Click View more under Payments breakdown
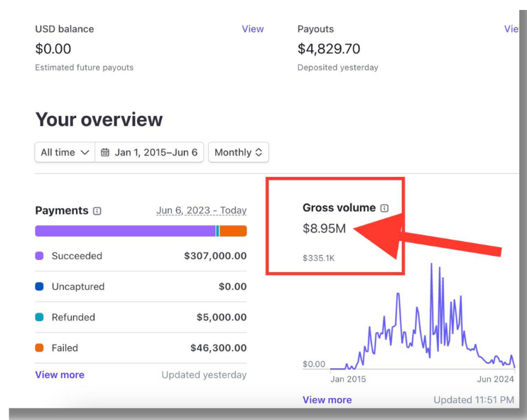Screen dimensions: 527x420 60,375
